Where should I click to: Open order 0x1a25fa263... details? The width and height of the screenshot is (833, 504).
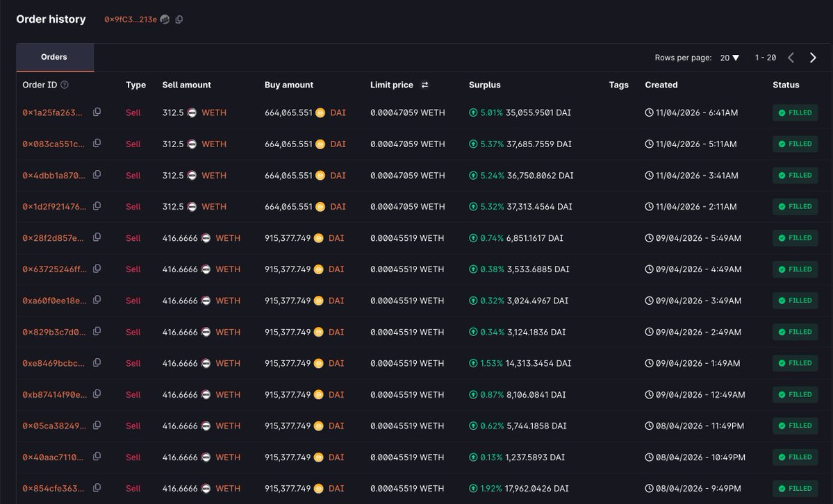pyautogui.click(x=52, y=113)
